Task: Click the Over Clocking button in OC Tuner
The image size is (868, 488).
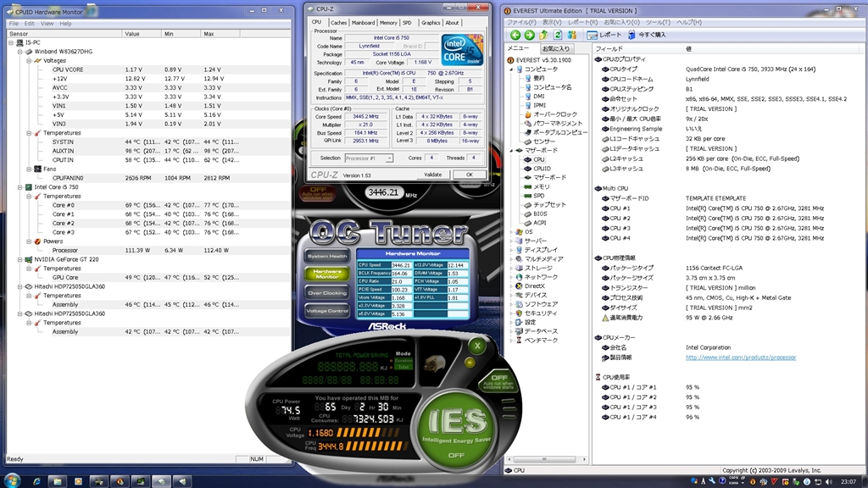Action: (327, 292)
